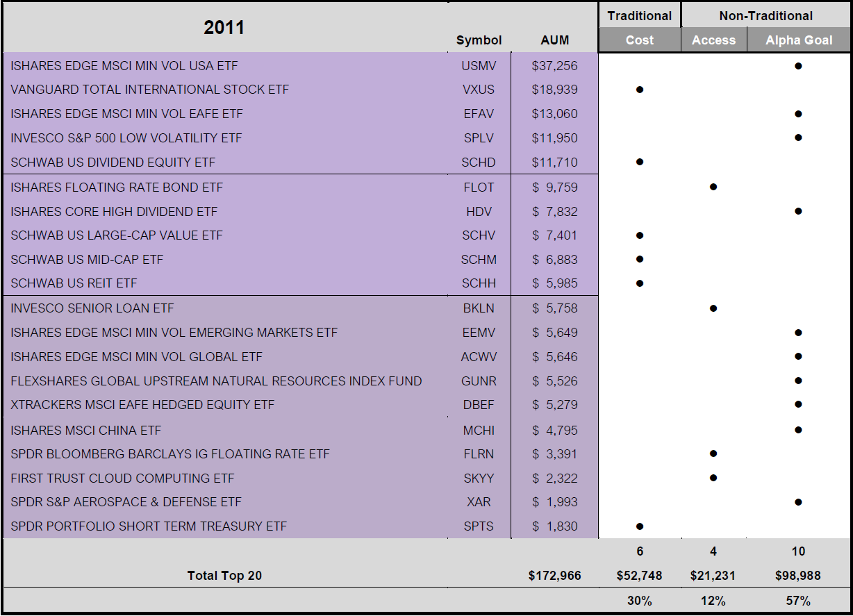853x616 pixels.
Task: Select the $172,966 total AUM
Action: pyautogui.click(x=554, y=576)
